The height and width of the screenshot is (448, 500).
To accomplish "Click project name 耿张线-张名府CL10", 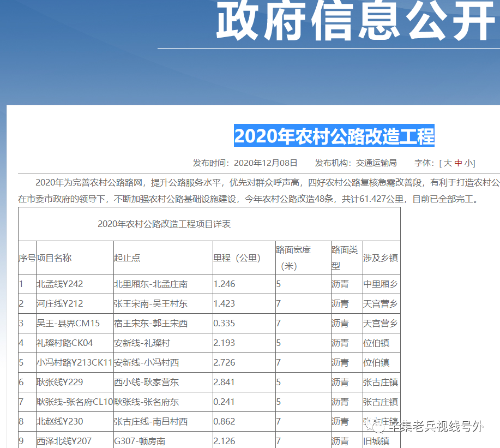I will 75,402.
